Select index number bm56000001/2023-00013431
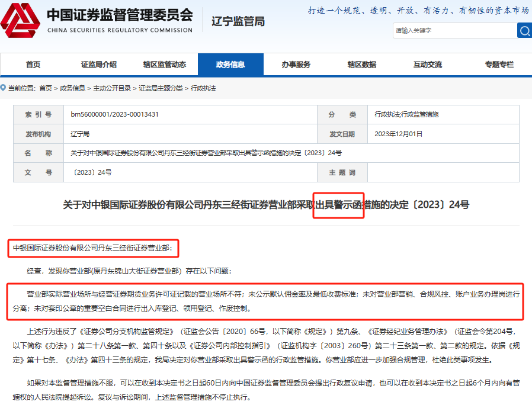532x408 pixels. 115,114
